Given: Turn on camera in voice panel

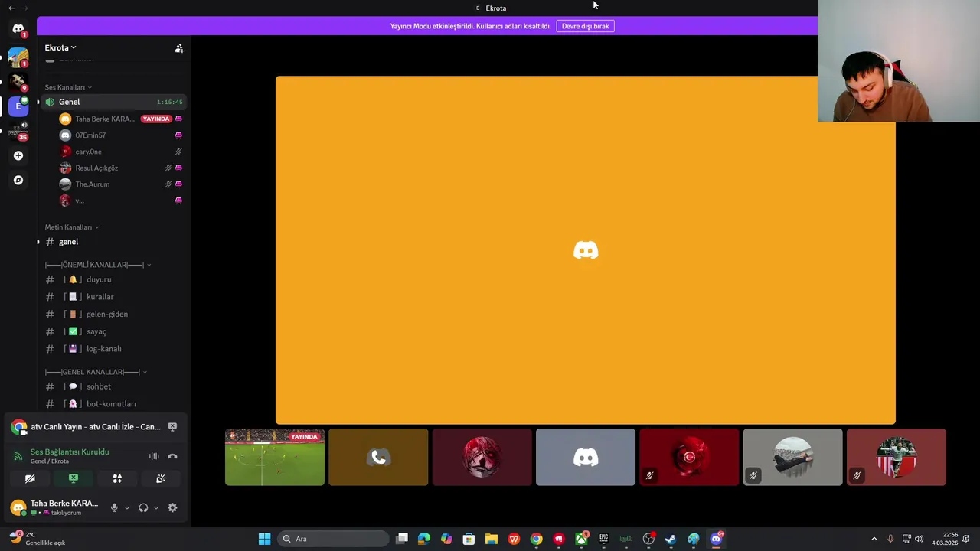Looking at the screenshot, I should tap(30, 478).
